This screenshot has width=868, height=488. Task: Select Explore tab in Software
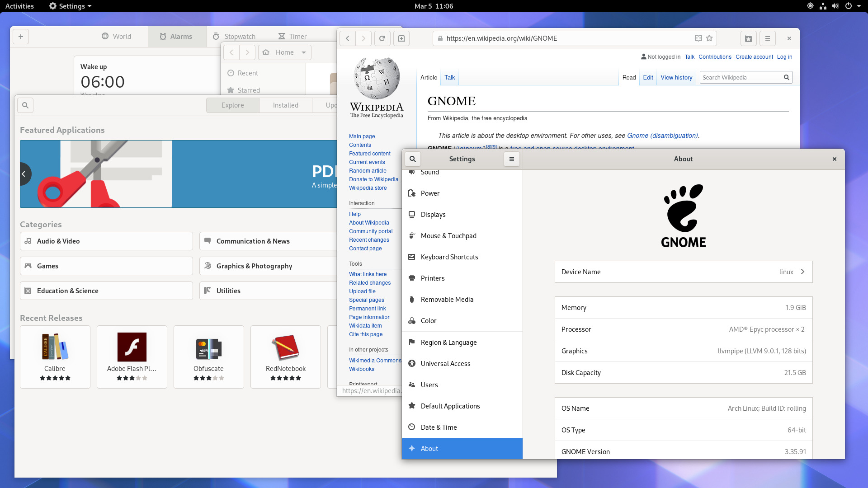click(x=232, y=105)
